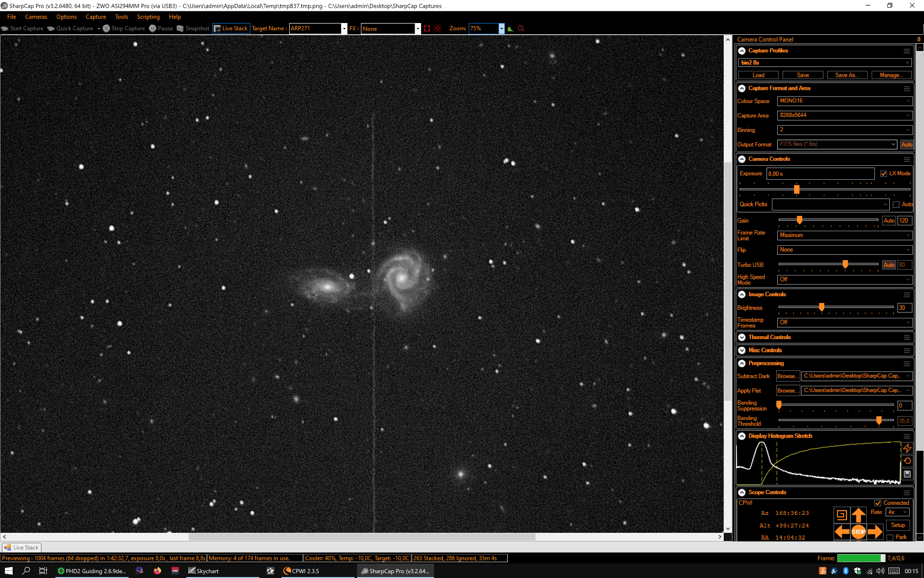The height and width of the screenshot is (578, 924).
Task: Open the File menu
Action: (x=12, y=17)
